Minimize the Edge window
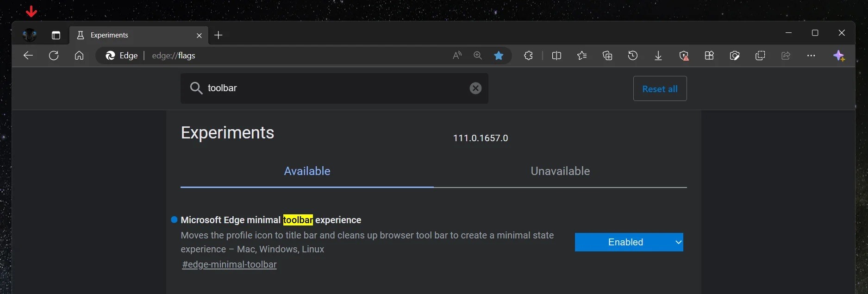Screen dimensions: 868x294 coord(789,33)
